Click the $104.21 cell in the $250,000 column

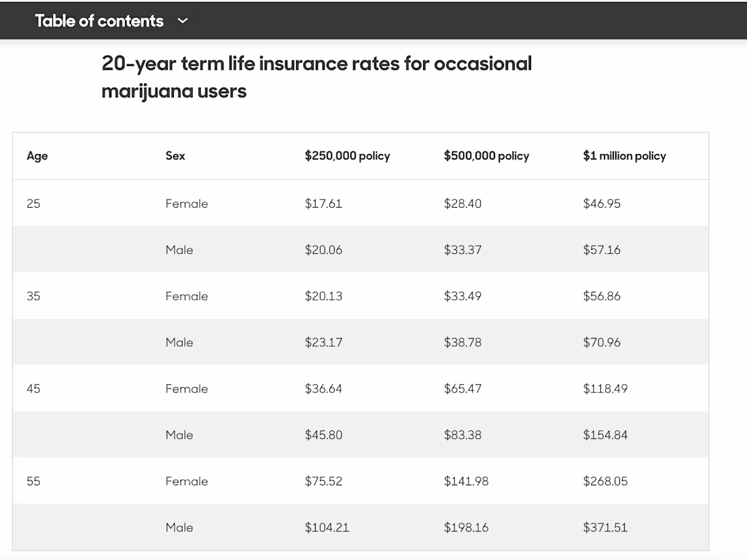[x=327, y=527]
